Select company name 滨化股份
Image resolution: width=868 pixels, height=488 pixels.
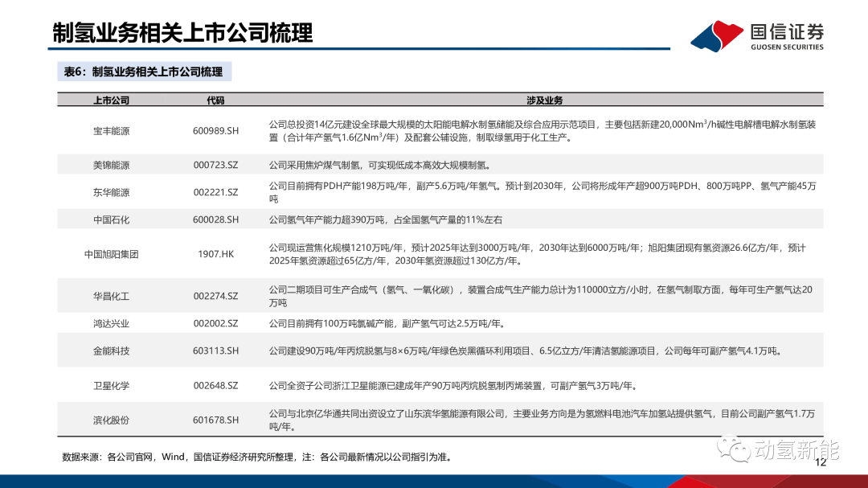click(x=111, y=420)
